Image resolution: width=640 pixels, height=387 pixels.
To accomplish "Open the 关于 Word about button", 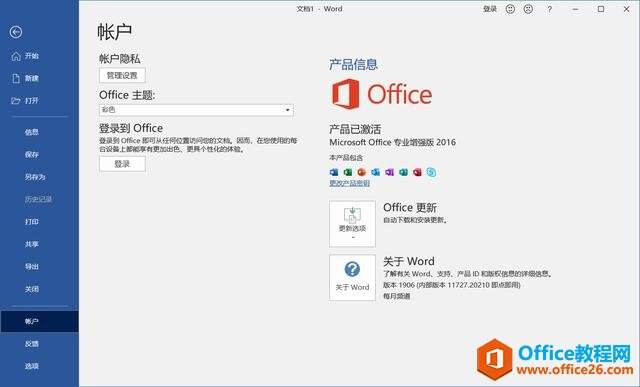I will tap(352, 278).
